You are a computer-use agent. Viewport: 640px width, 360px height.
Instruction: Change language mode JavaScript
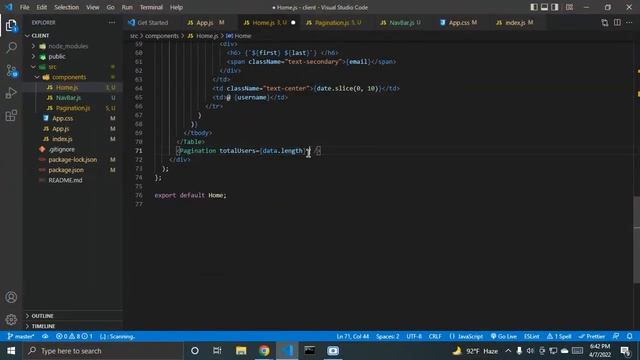466,336
